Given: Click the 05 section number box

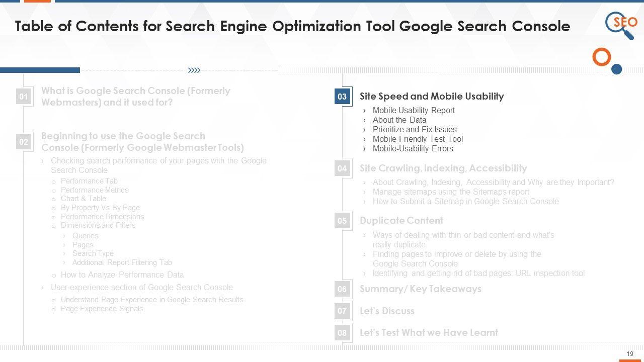Looking at the screenshot, I should coord(342,221).
